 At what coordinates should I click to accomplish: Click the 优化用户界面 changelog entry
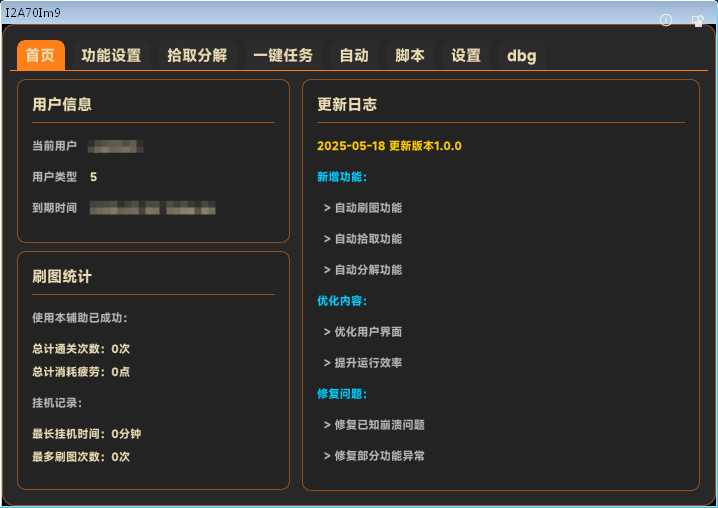[363, 332]
